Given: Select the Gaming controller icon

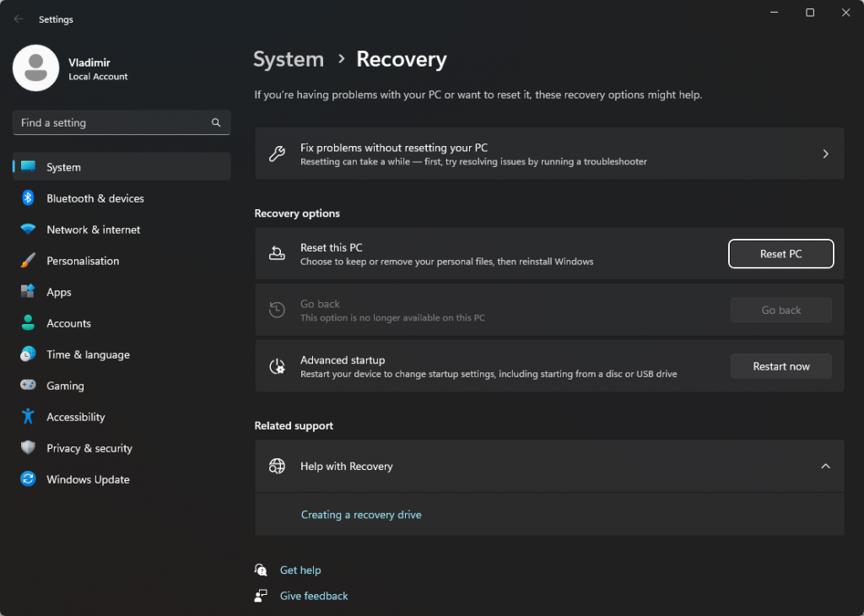Looking at the screenshot, I should pos(28,386).
